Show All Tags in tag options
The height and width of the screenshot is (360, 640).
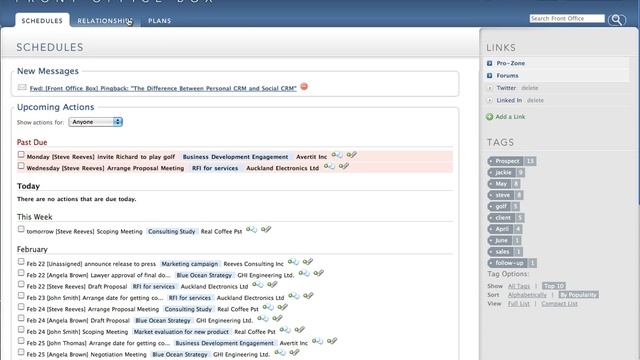click(x=519, y=286)
